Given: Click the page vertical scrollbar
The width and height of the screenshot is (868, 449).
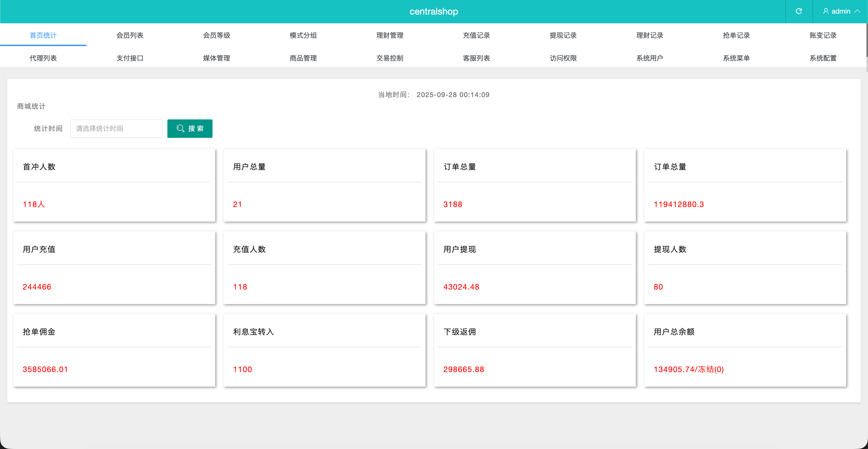Looking at the screenshot, I should tap(867, 41).
